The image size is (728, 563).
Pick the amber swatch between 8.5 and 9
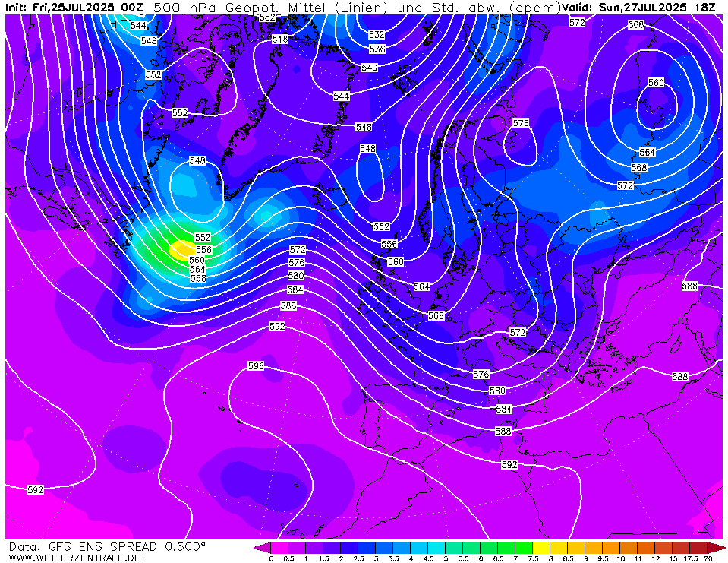[577, 548]
